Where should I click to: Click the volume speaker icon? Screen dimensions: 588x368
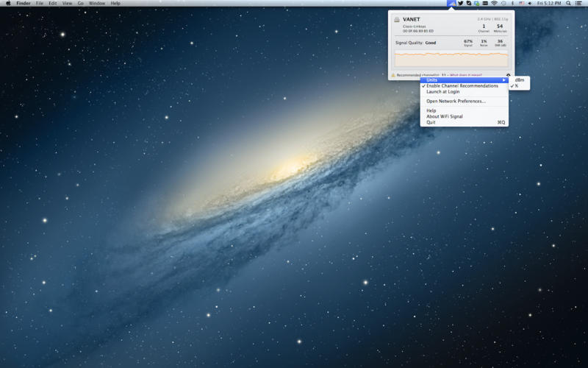pos(530,3)
